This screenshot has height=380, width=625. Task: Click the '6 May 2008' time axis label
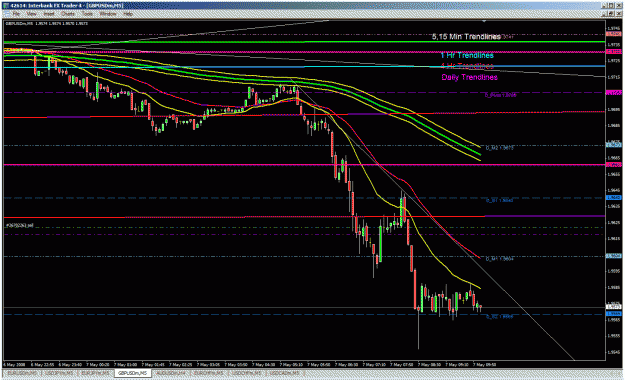(x=15, y=364)
